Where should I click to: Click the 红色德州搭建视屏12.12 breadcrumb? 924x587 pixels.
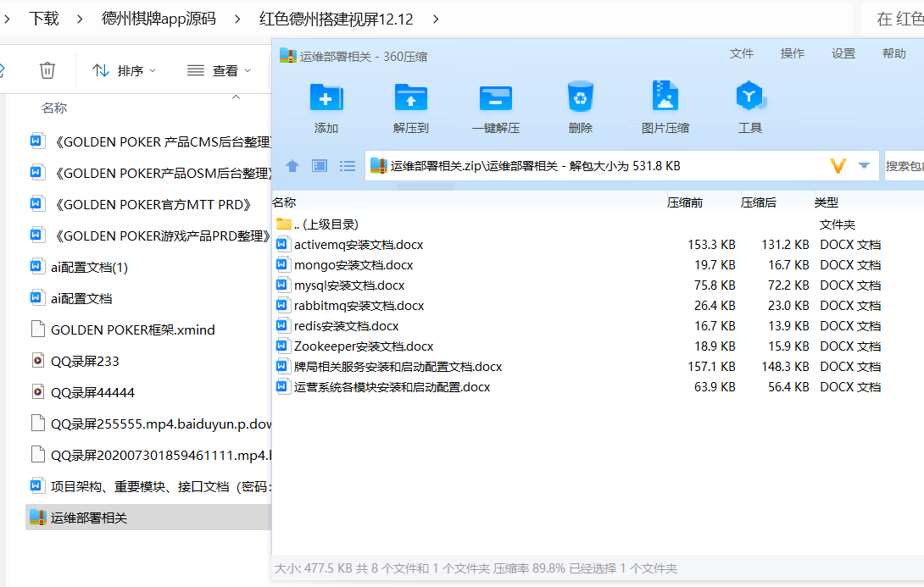[x=336, y=19]
